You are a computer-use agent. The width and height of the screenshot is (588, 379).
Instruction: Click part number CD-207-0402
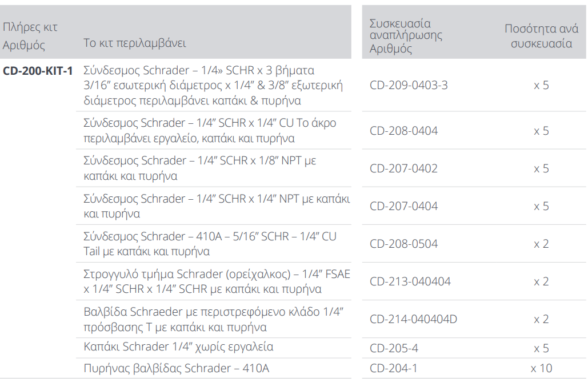403,168
